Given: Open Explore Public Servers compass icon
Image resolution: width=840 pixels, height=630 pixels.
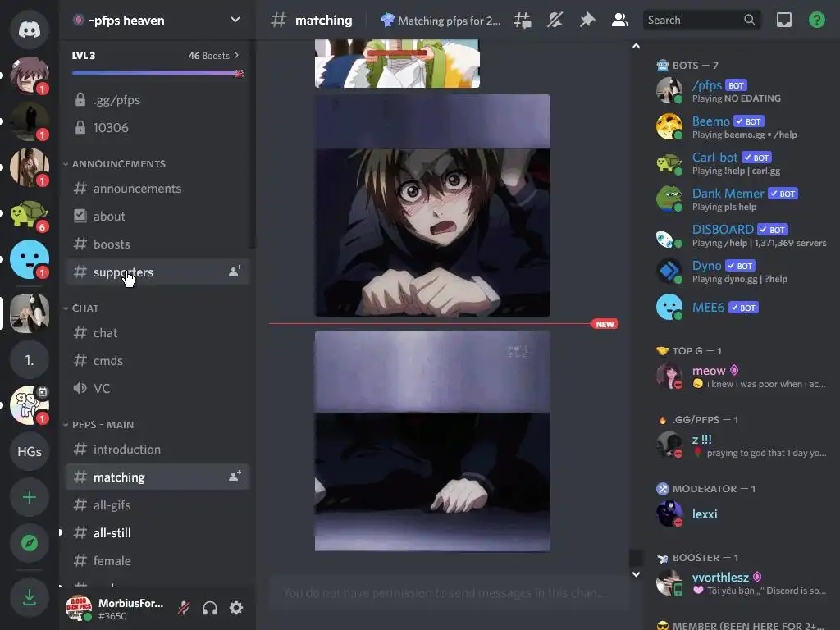Looking at the screenshot, I should [30, 543].
